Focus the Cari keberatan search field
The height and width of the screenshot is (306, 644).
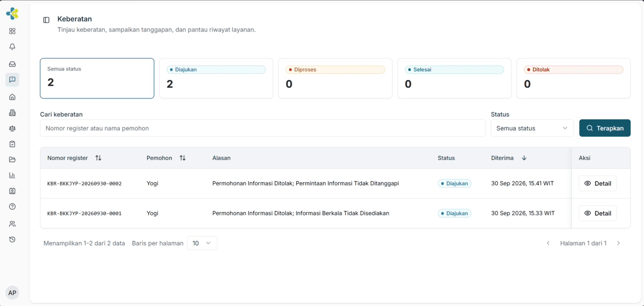click(263, 128)
